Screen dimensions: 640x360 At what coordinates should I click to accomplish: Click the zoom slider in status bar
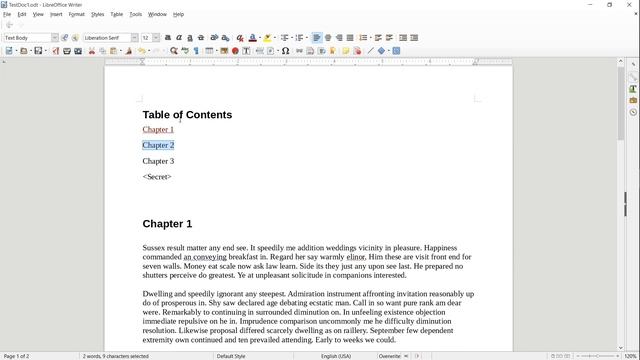click(x=597, y=356)
